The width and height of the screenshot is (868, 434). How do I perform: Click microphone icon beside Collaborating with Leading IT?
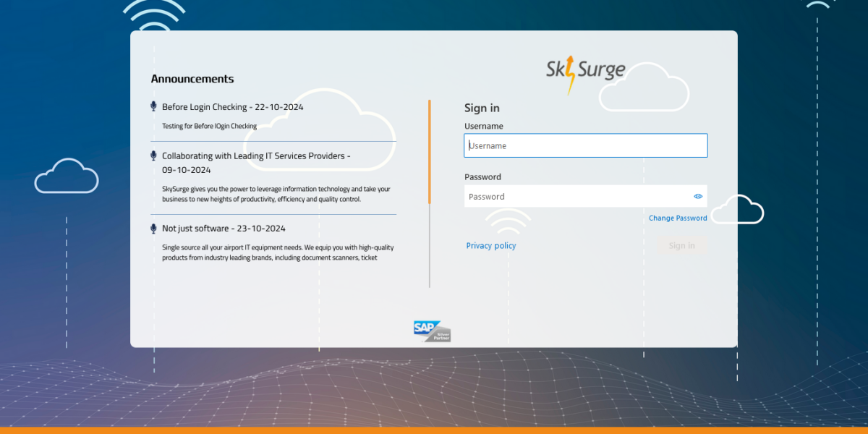pyautogui.click(x=153, y=156)
